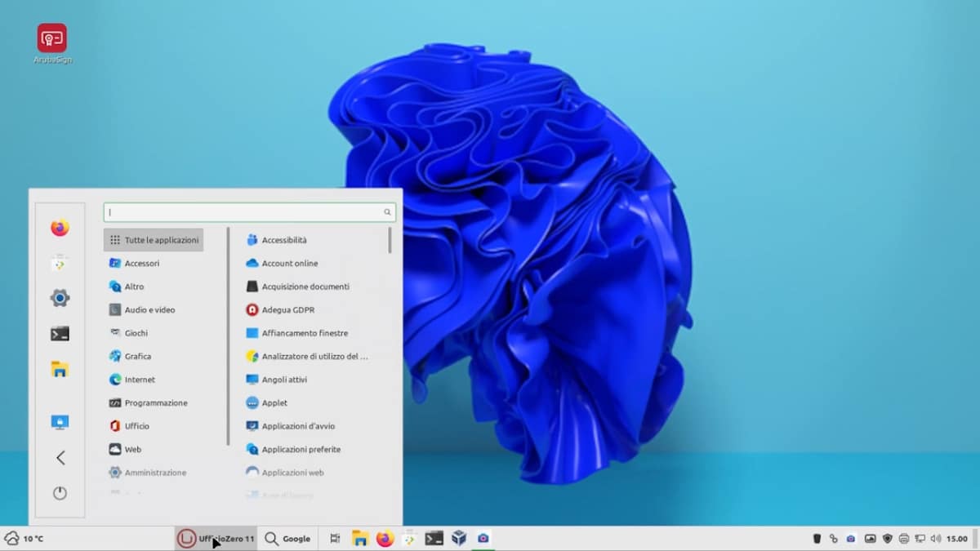The width and height of the screenshot is (980, 551).
Task: Select the Internet category
Action: tap(140, 380)
